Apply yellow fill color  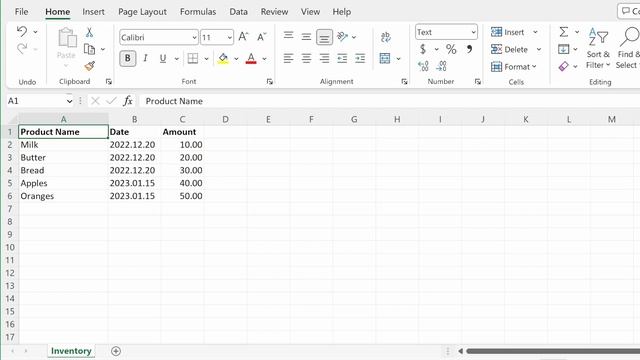[223, 59]
